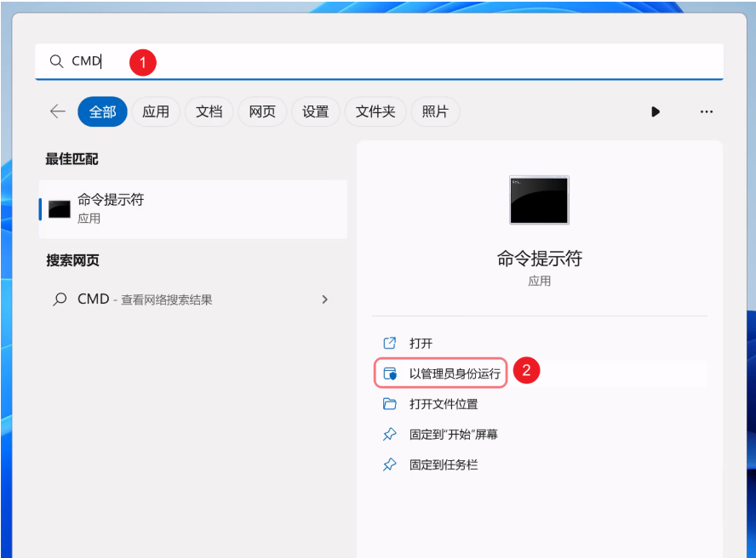
Task: Click 命令提示符 title in details pane
Action: [540, 259]
